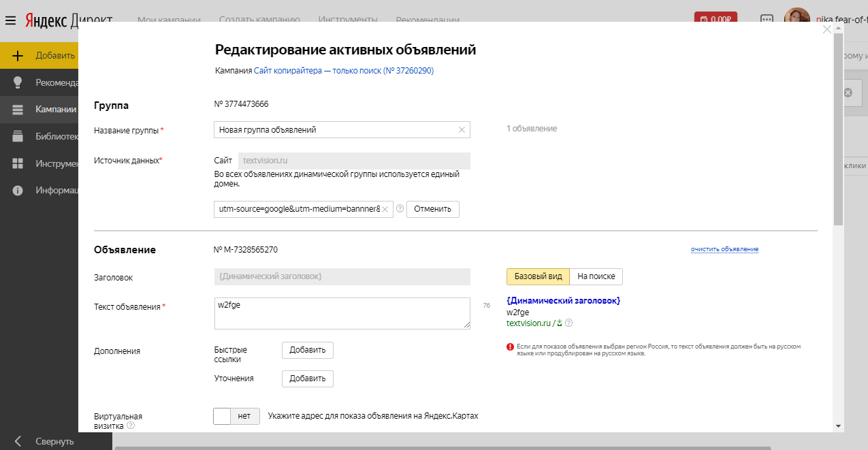This screenshot has width=868, height=450.
Task: Click the yellow Добавить plus icon
Action: pyautogui.click(x=18, y=54)
